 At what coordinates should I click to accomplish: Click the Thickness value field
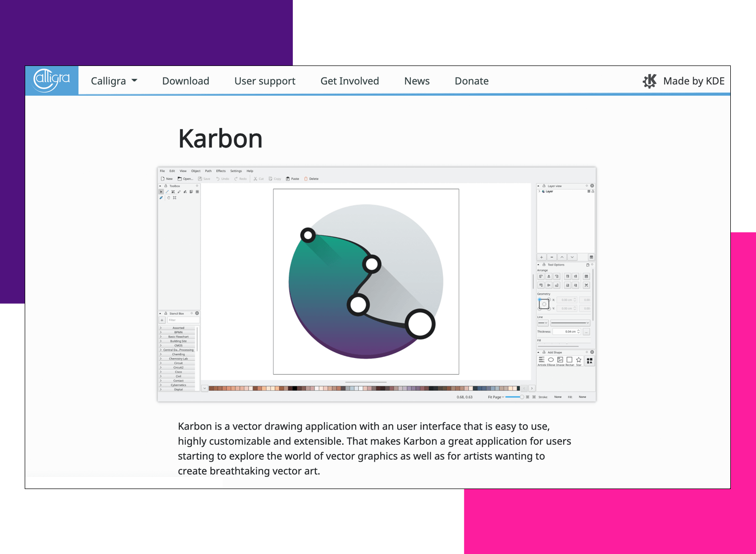(567, 331)
